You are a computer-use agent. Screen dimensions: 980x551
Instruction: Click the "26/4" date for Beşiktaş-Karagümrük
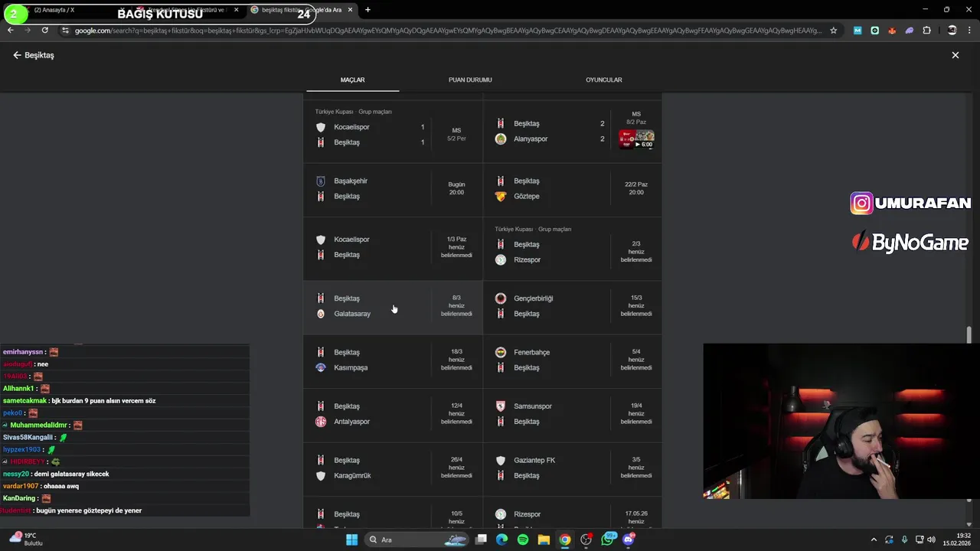pyautogui.click(x=456, y=459)
